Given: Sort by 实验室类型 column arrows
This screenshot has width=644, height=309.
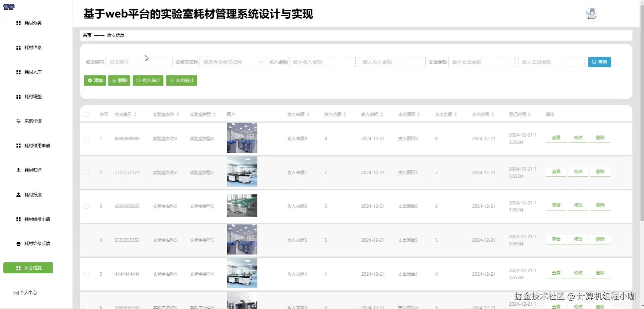Looking at the screenshot, I should pos(214,114).
